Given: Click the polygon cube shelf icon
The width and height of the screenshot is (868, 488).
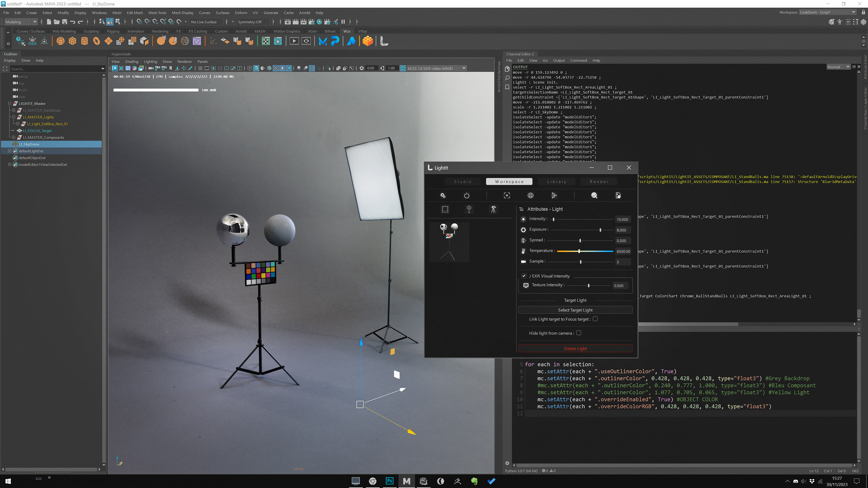Looking at the screenshot, I should click(x=72, y=41).
